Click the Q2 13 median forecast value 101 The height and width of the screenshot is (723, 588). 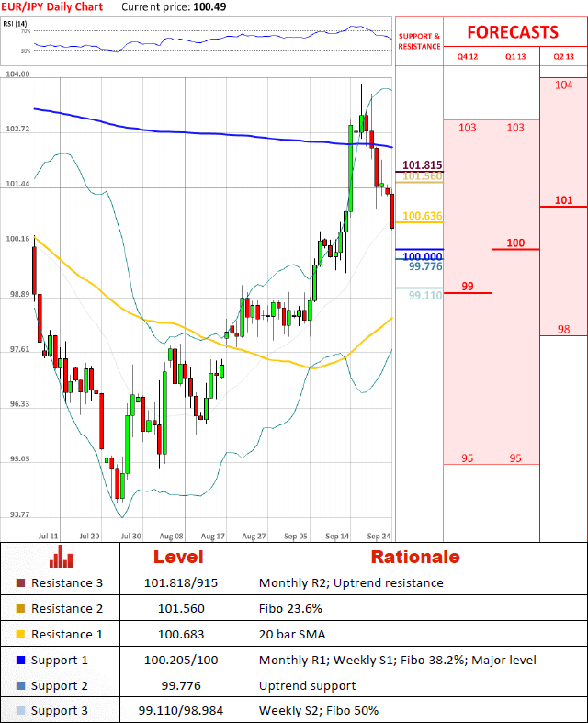click(563, 200)
